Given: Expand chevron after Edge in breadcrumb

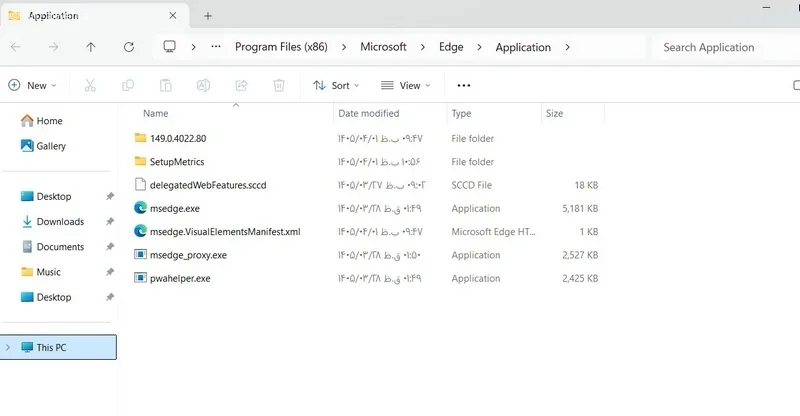Looking at the screenshot, I should [x=479, y=47].
